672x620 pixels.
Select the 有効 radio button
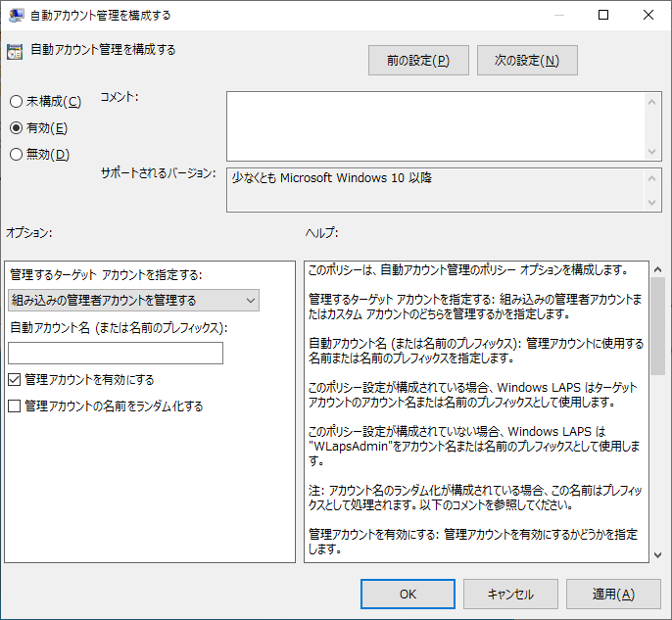pos(16,127)
